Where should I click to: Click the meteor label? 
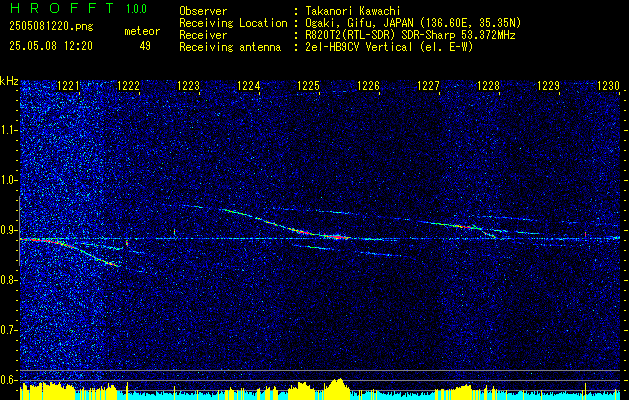click(142, 31)
